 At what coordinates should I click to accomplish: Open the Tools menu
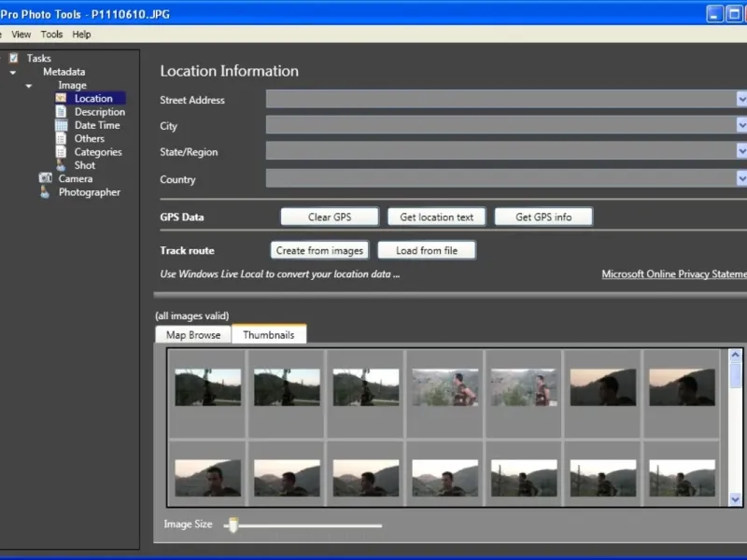point(51,35)
